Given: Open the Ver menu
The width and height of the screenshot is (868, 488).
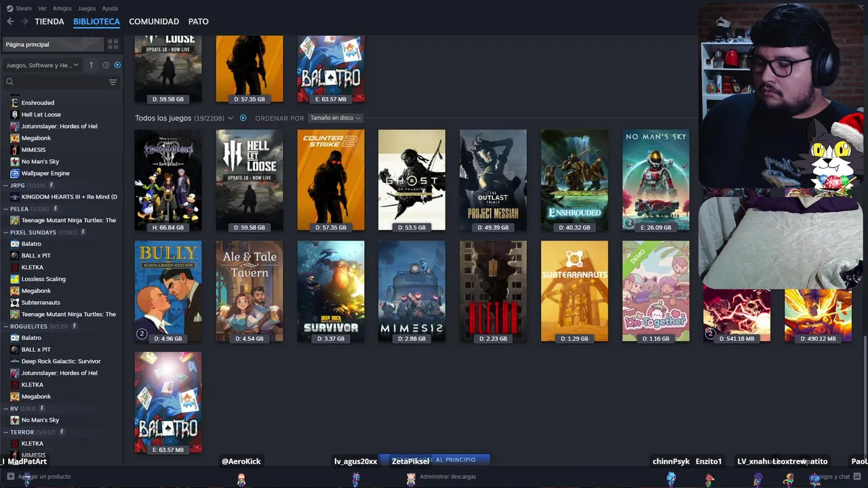Looking at the screenshot, I should tap(42, 8).
